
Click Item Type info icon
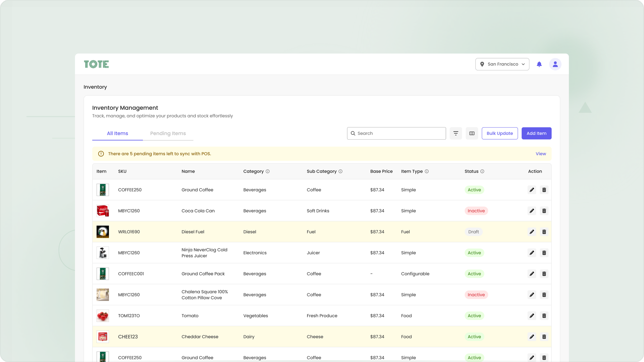[427, 171]
